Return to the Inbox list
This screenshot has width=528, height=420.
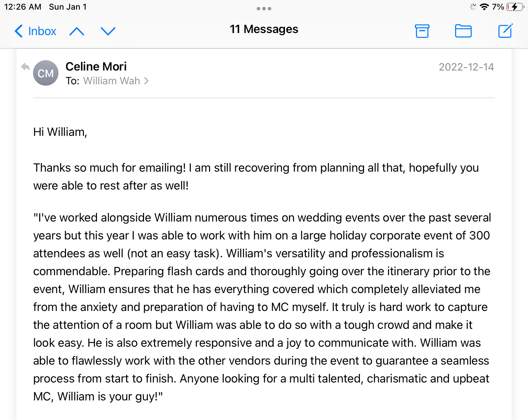(x=42, y=31)
